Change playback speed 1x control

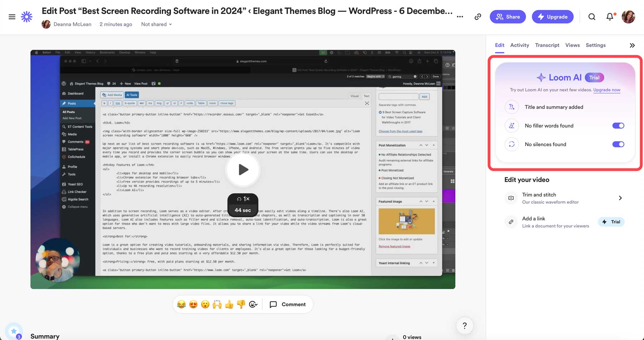pos(243,199)
